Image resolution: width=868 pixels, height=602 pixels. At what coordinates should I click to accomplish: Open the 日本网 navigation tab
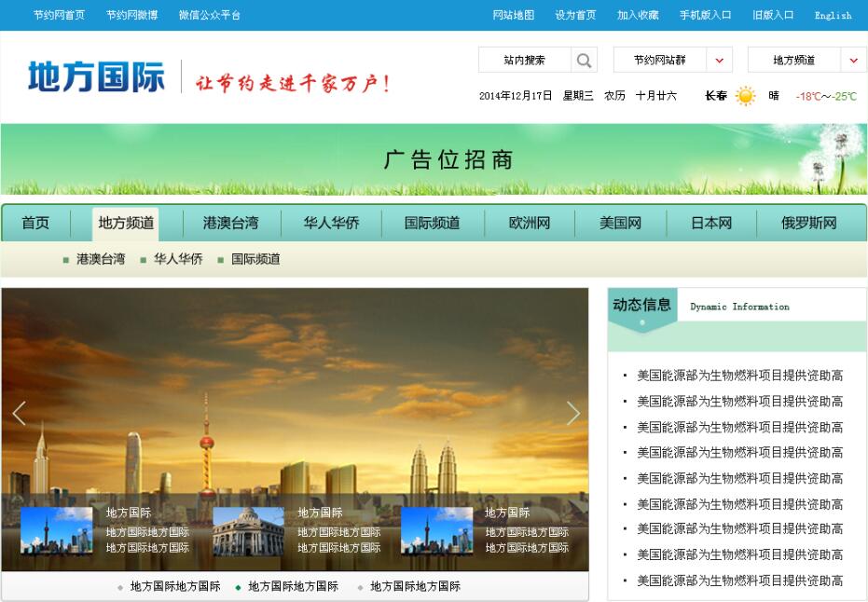(x=711, y=223)
